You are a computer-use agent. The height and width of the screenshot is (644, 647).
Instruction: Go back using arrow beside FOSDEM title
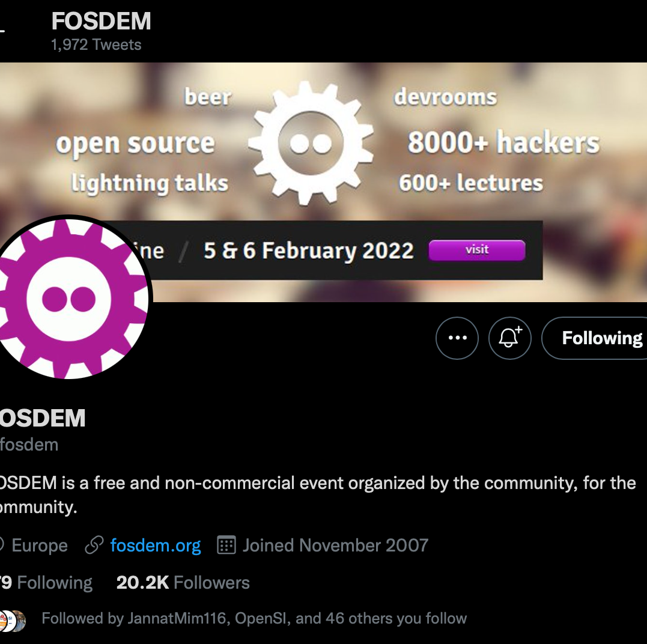[2, 30]
